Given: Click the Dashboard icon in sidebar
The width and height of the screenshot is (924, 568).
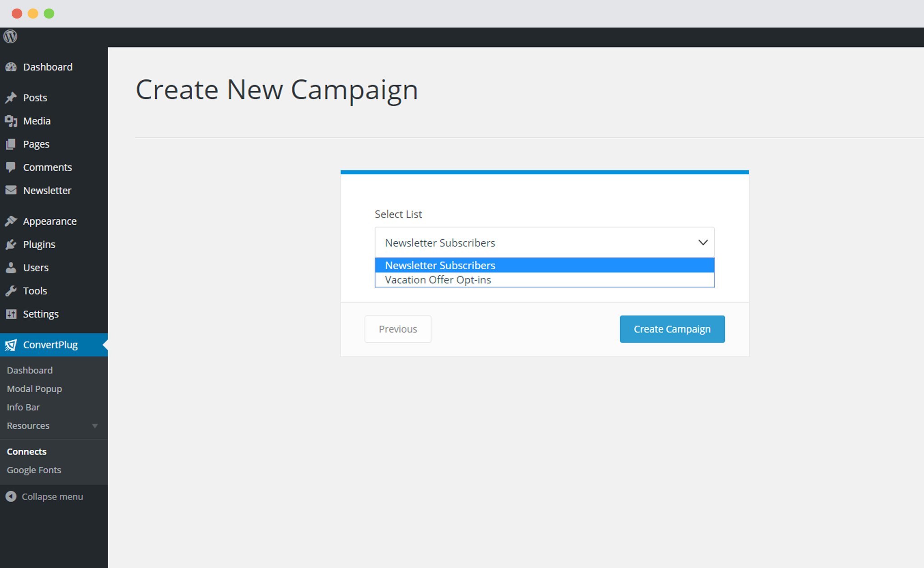Looking at the screenshot, I should pyautogui.click(x=11, y=66).
